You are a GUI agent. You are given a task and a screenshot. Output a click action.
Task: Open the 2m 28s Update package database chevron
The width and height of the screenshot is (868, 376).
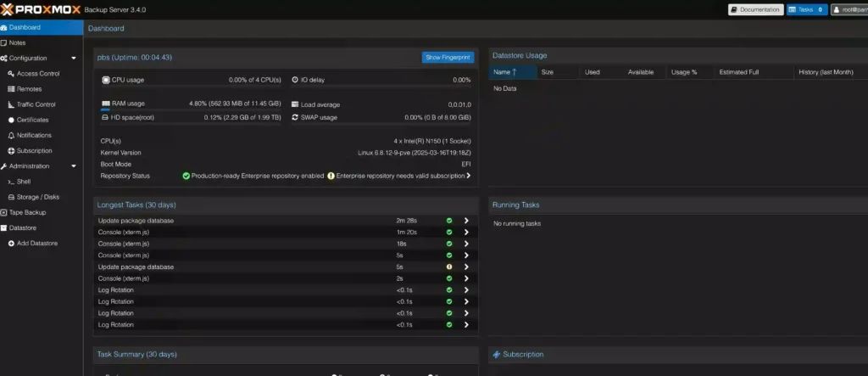click(467, 221)
